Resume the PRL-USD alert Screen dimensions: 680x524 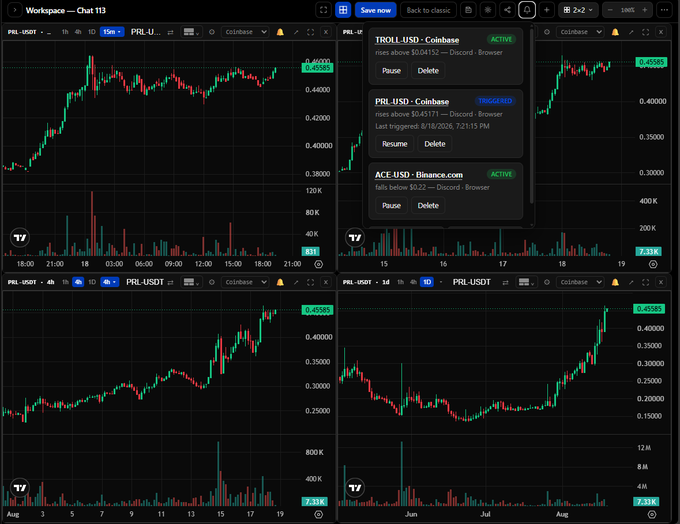(x=395, y=144)
